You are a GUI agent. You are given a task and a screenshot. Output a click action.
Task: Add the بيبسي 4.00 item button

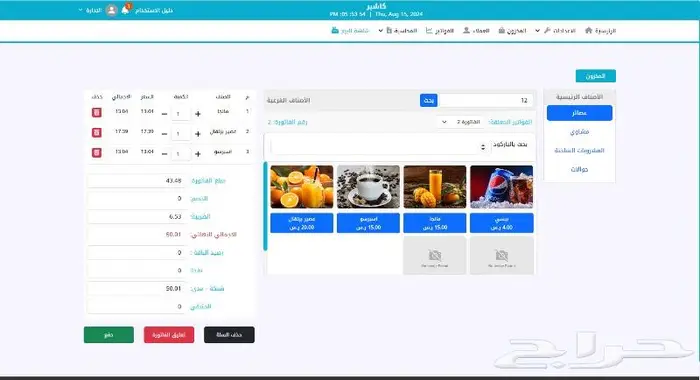click(x=502, y=223)
